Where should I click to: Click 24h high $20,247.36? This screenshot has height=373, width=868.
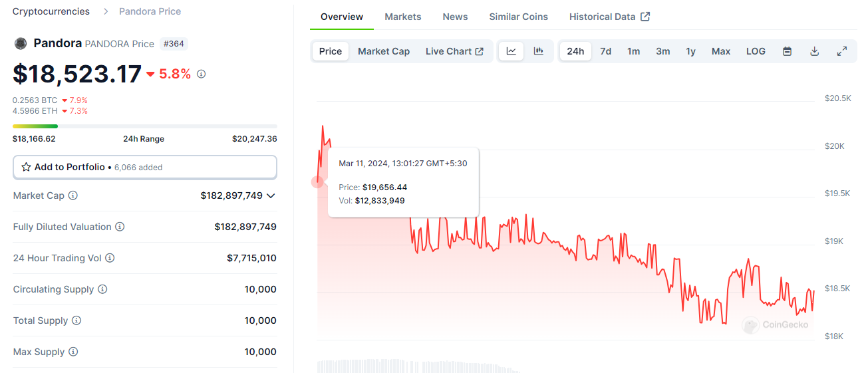(255, 139)
